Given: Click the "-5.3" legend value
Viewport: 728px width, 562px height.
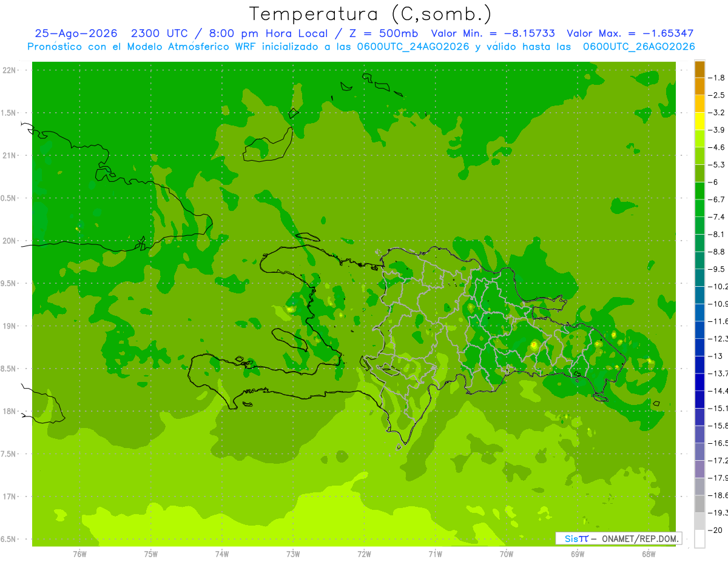Looking at the screenshot, I should click(718, 165).
